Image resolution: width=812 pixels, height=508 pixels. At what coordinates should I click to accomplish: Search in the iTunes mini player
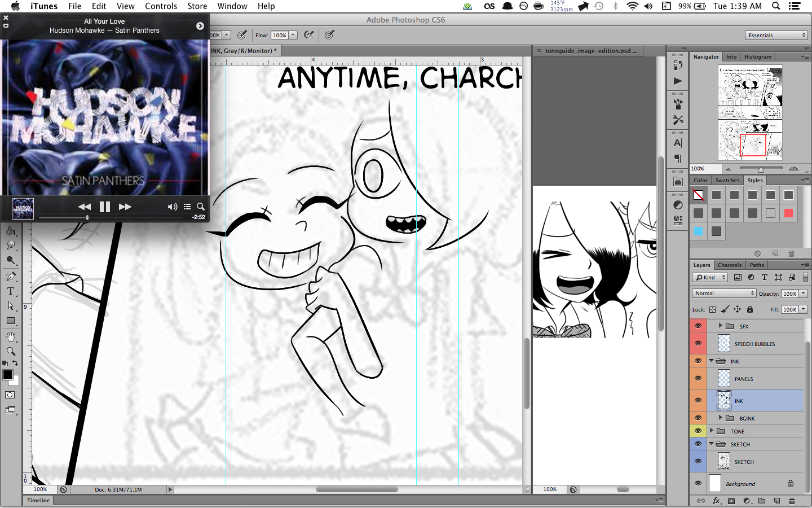[x=201, y=207]
